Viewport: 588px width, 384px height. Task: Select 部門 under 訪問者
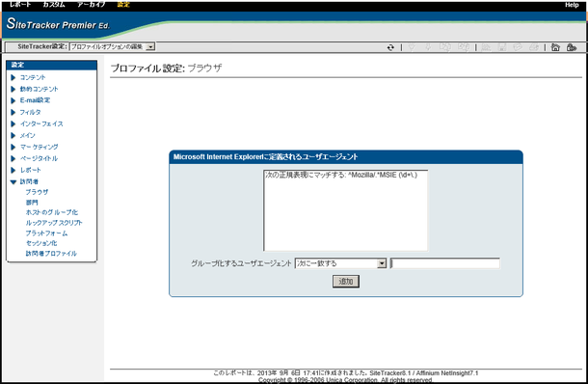tap(32, 203)
